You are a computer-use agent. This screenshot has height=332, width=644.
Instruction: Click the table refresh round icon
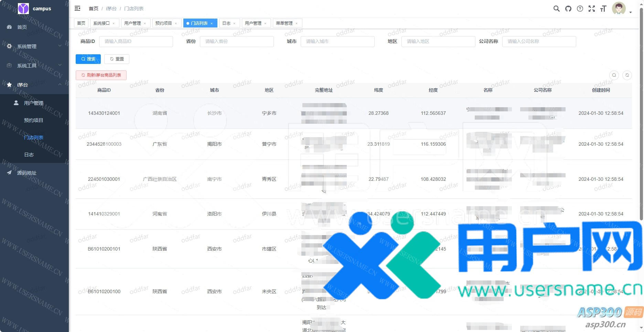click(x=627, y=75)
